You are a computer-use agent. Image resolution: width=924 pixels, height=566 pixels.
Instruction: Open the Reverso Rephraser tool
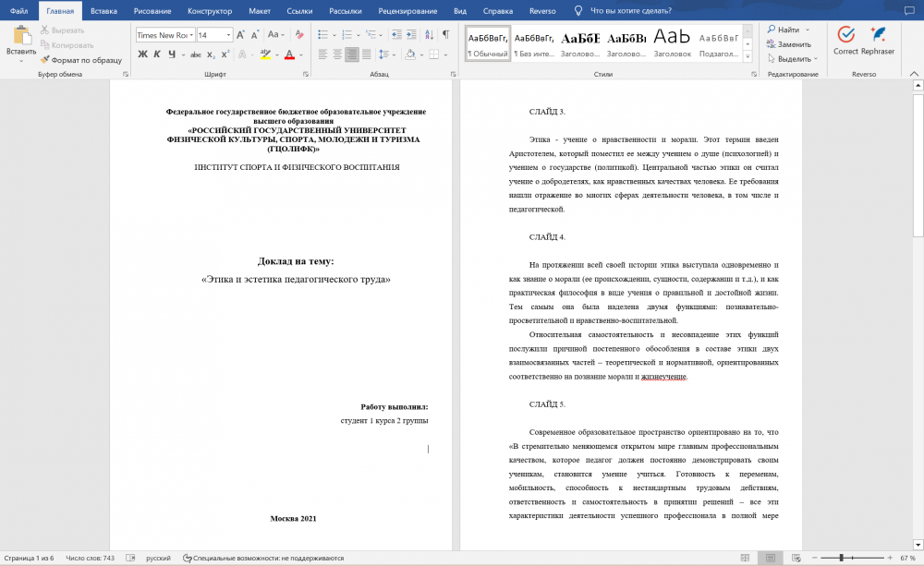(x=878, y=41)
